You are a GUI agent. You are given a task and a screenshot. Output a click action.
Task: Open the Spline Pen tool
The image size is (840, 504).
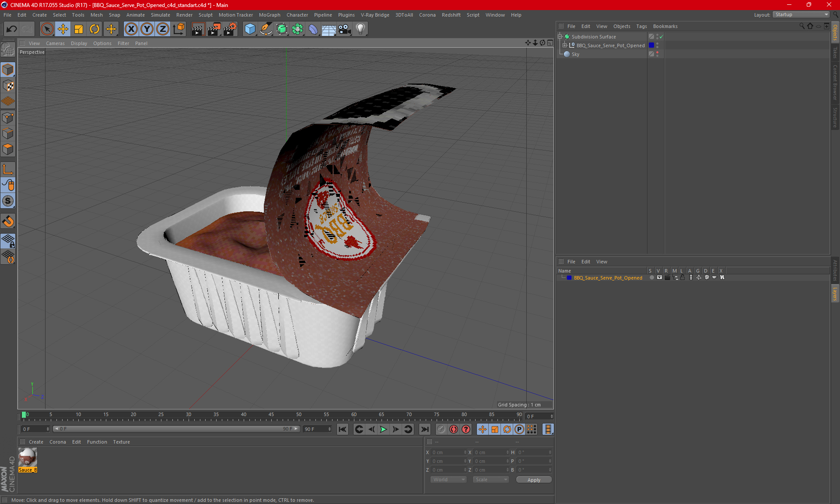tap(266, 29)
